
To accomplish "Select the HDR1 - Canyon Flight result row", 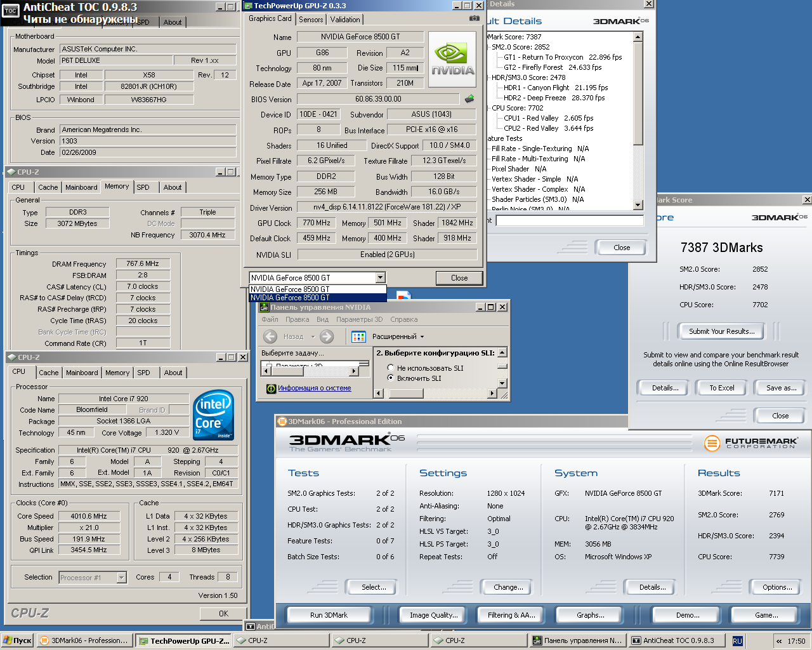I will pos(555,88).
